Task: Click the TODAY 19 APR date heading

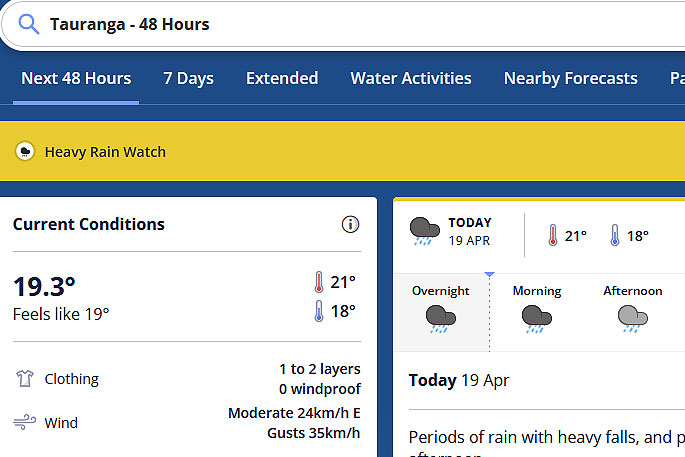Action: pos(469,231)
